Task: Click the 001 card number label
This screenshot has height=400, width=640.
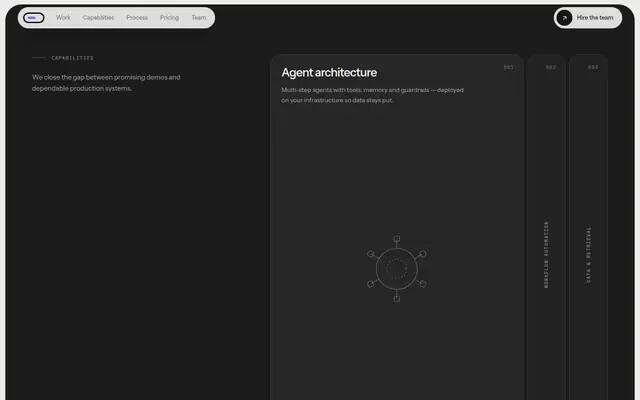Action: pyautogui.click(x=509, y=67)
